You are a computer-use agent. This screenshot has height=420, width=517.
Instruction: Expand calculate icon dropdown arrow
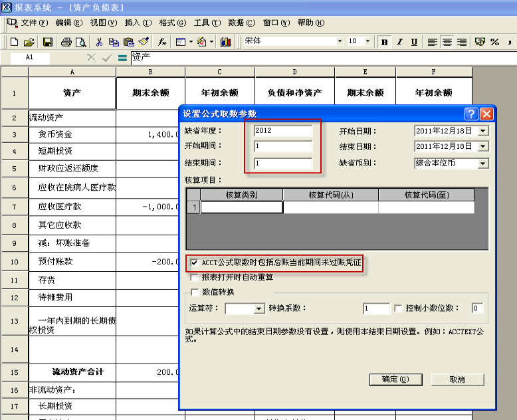pos(212,42)
